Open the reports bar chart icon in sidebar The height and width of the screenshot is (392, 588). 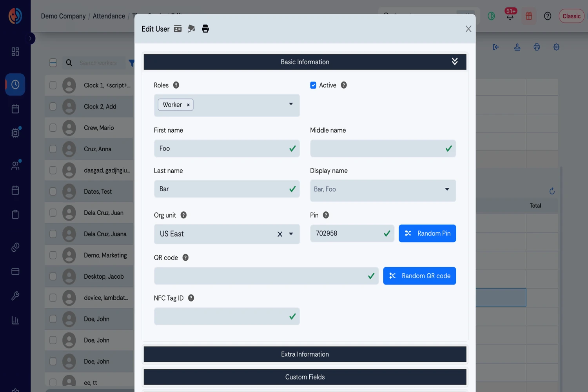point(15,320)
